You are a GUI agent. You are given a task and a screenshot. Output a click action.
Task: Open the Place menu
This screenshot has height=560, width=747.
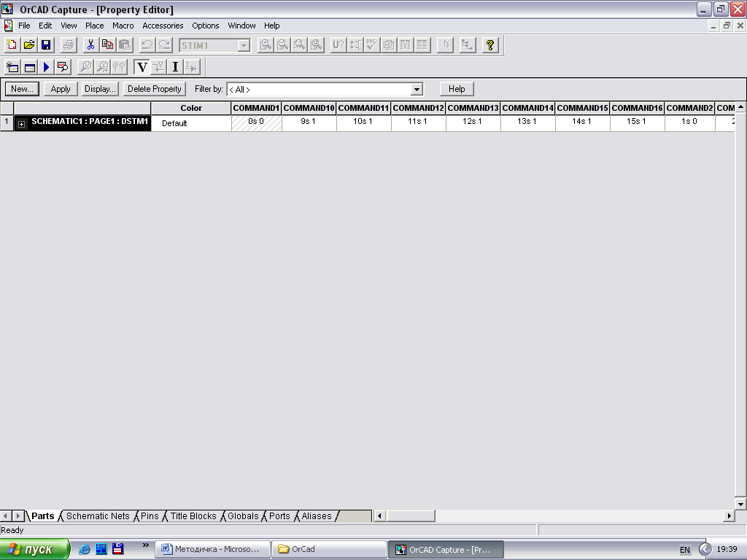tap(94, 26)
